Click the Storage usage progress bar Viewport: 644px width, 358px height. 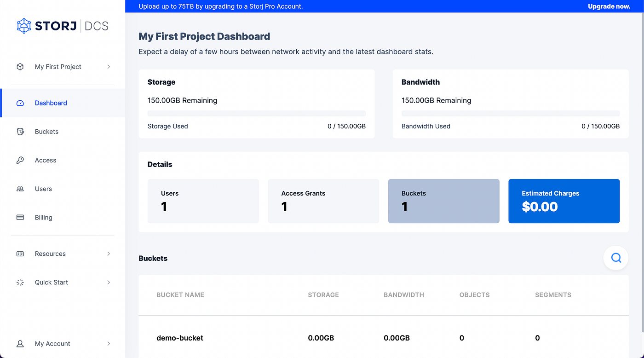tap(257, 113)
